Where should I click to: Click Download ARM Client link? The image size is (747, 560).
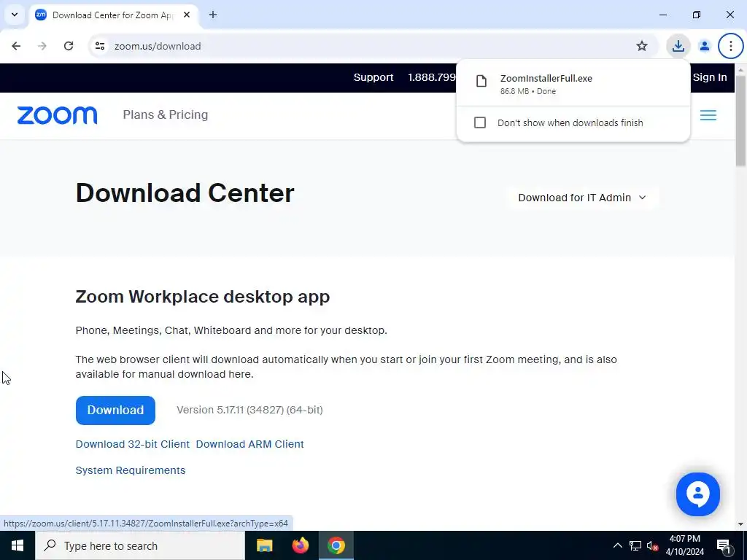point(249,444)
